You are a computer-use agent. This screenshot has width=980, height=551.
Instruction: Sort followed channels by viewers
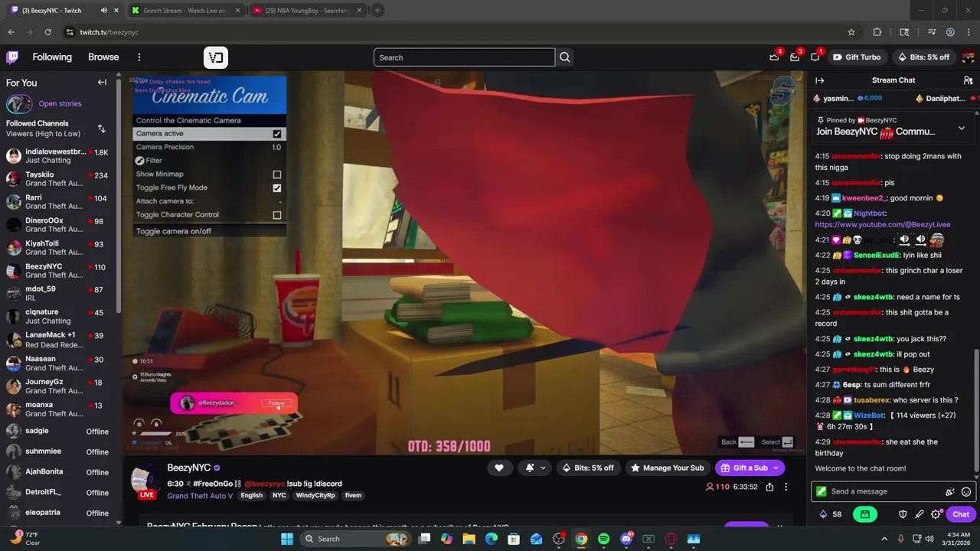pos(101,129)
